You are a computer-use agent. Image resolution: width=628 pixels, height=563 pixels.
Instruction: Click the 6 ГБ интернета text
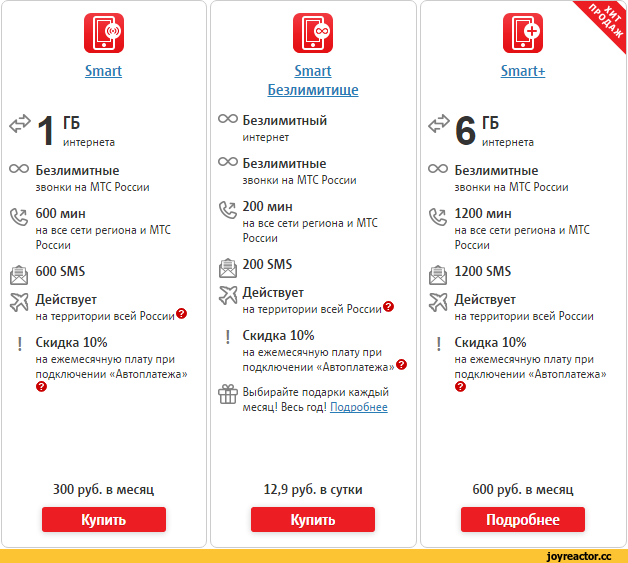495,131
